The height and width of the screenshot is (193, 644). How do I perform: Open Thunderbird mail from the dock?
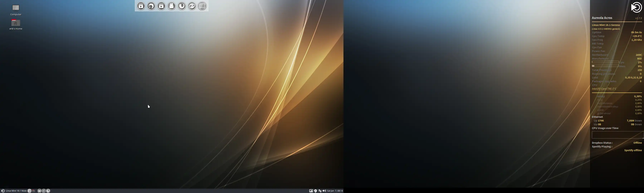click(x=151, y=6)
